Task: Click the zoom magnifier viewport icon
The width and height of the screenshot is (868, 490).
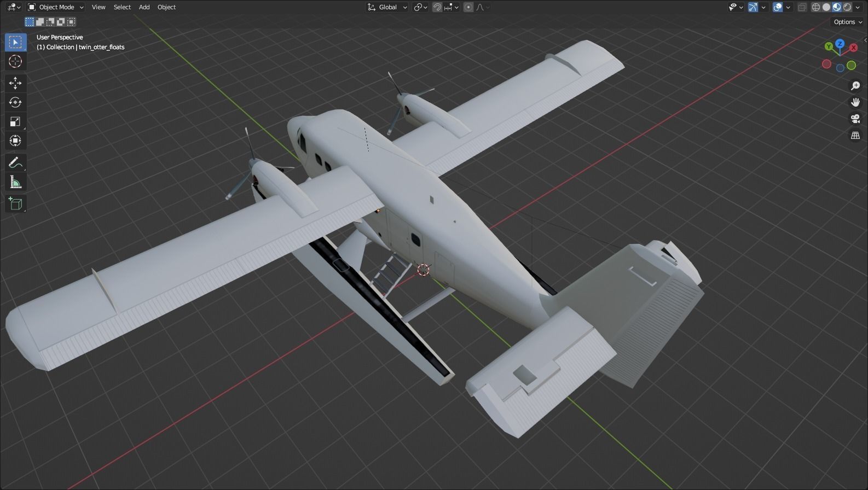Action: click(855, 86)
